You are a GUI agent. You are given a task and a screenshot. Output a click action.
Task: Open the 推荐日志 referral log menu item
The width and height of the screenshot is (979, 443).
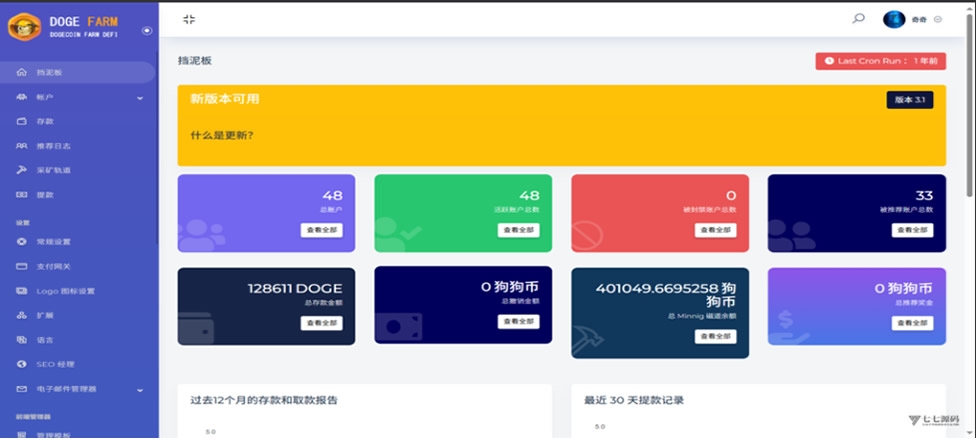[53, 146]
